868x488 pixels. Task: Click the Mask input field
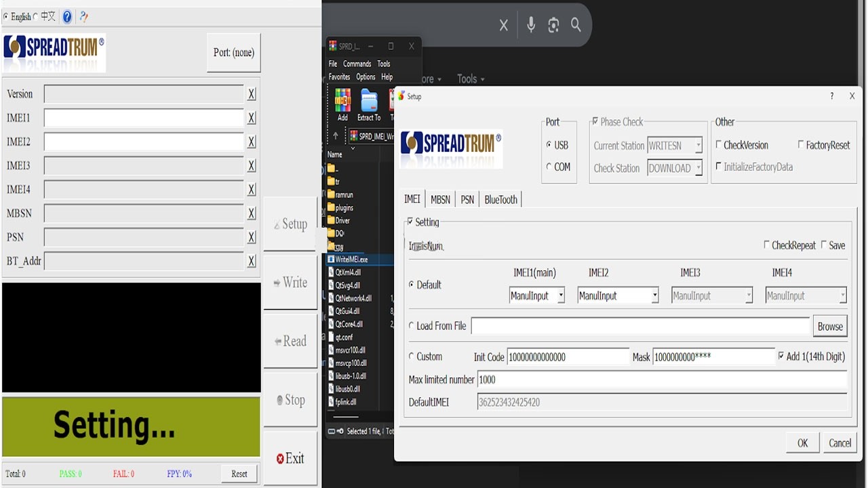pyautogui.click(x=713, y=357)
